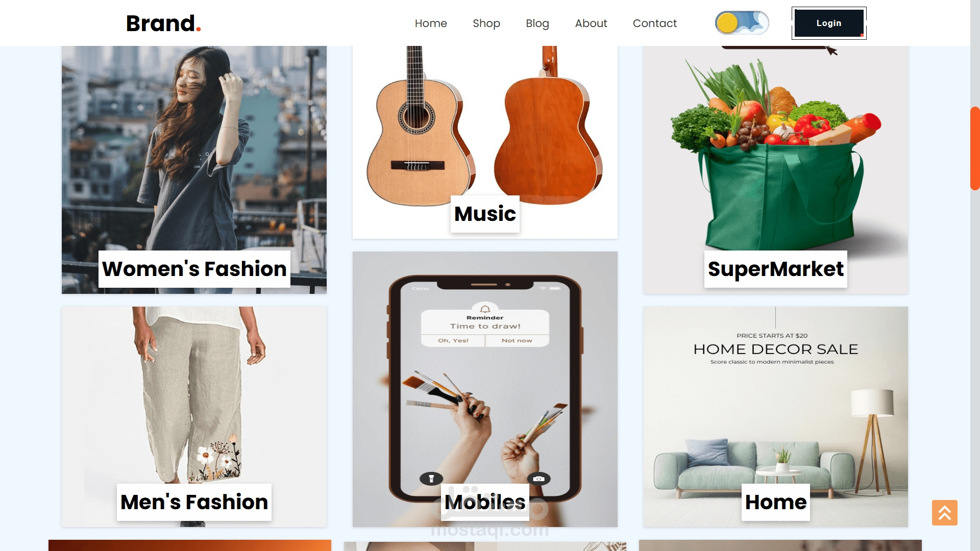Image resolution: width=980 pixels, height=551 pixels.
Task: Select the Home decor category label
Action: (x=775, y=502)
